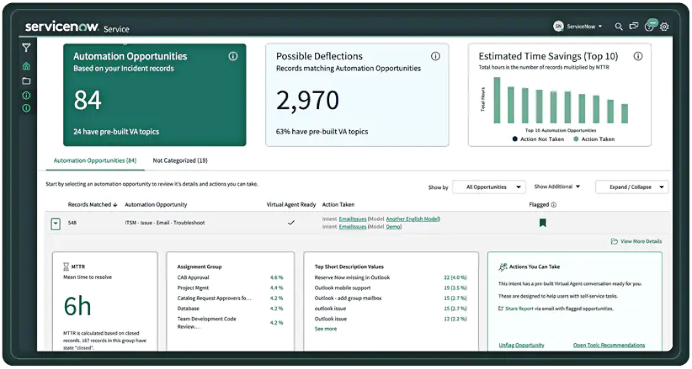Show info for Possible Deflections card
The width and height of the screenshot is (692, 369).
(436, 56)
